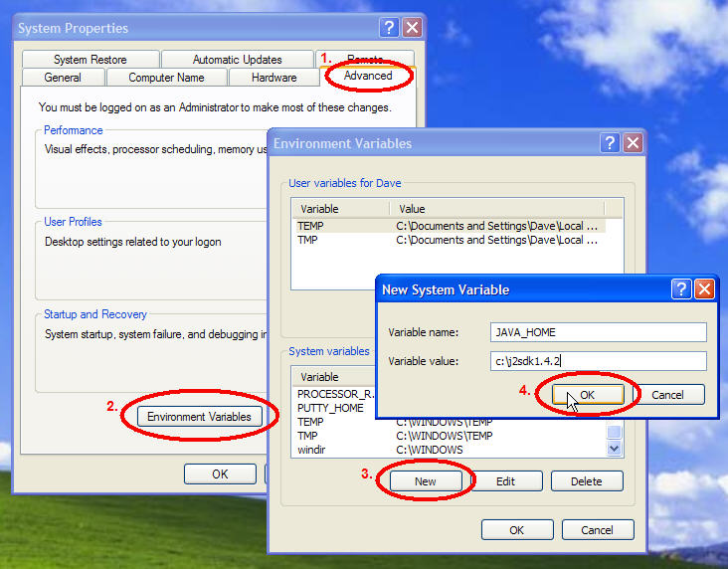Click New under System variables

click(426, 481)
